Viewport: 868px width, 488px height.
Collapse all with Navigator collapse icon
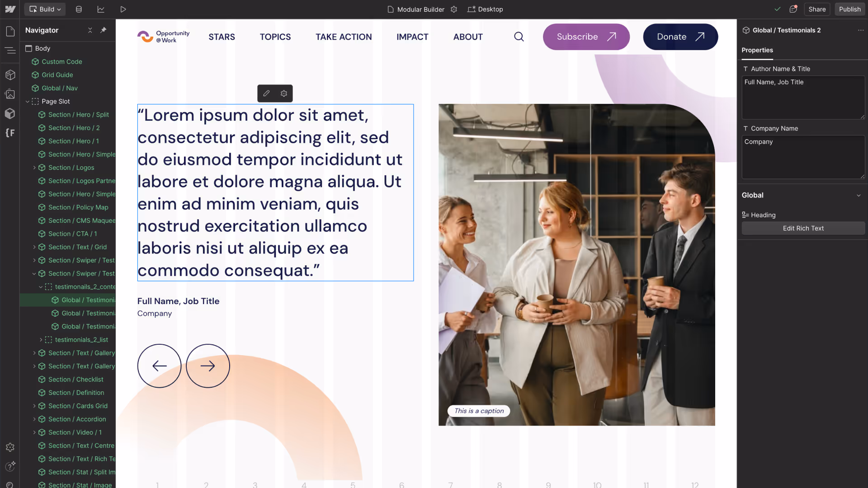[x=90, y=30]
